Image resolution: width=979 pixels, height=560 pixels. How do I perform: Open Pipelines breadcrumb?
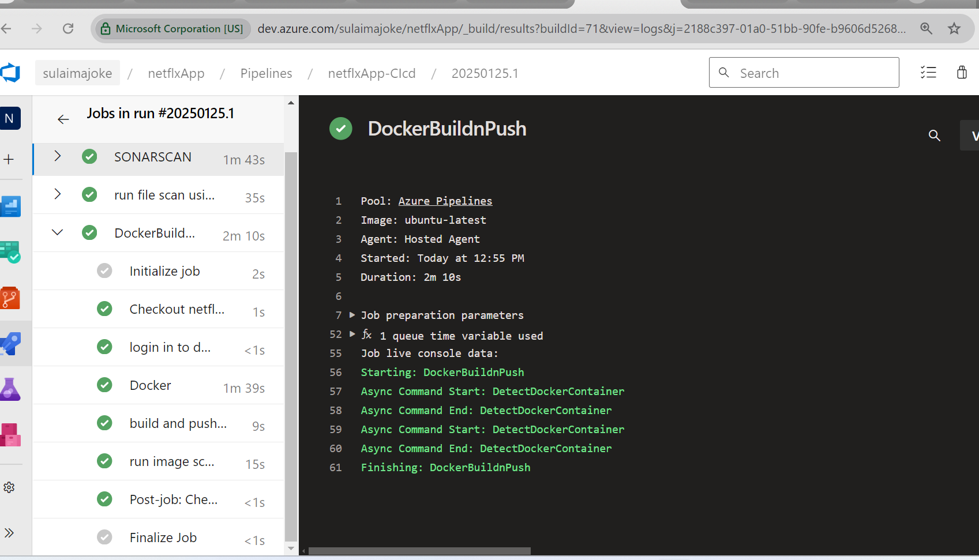[x=266, y=73]
